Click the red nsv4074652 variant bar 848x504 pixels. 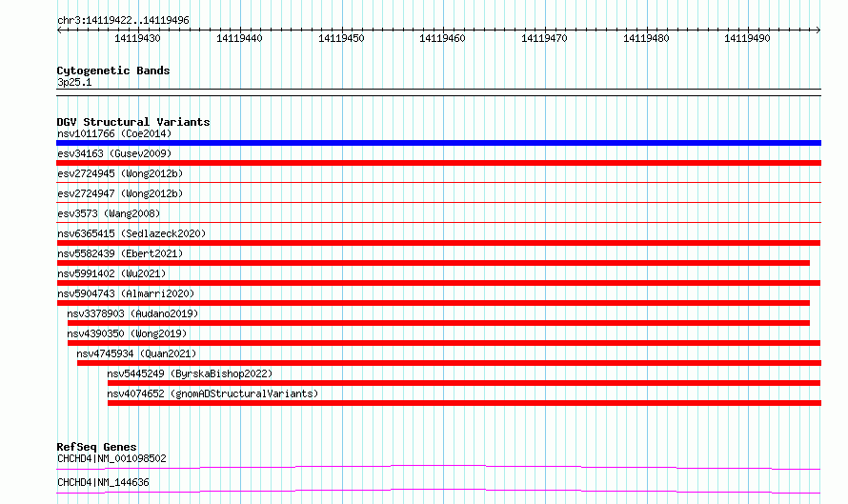tap(464, 403)
